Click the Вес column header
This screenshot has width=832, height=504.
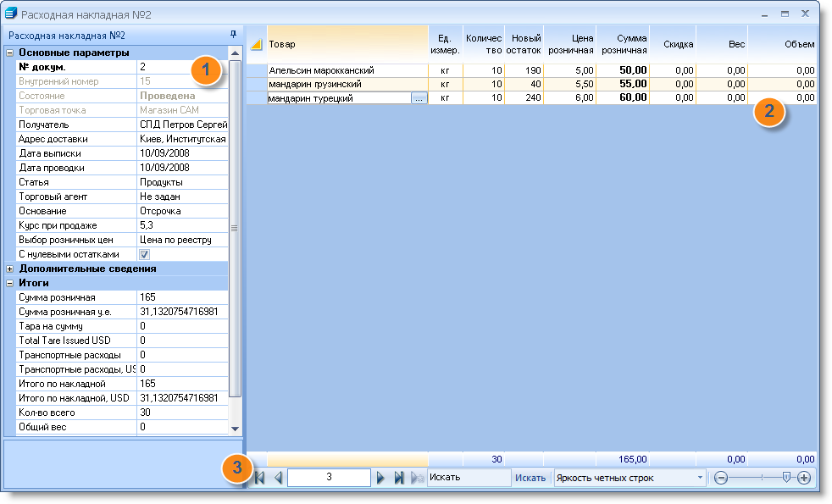(722, 45)
